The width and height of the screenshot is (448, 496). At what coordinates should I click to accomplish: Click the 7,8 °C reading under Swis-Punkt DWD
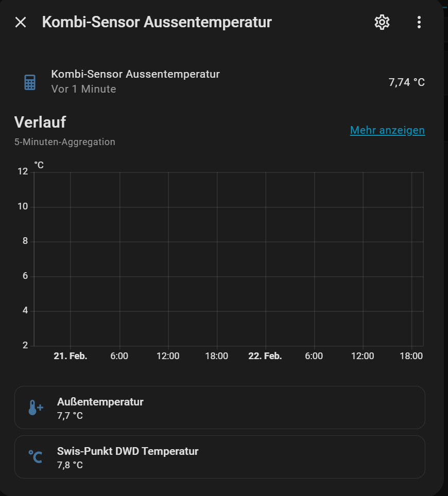pyautogui.click(x=70, y=465)
